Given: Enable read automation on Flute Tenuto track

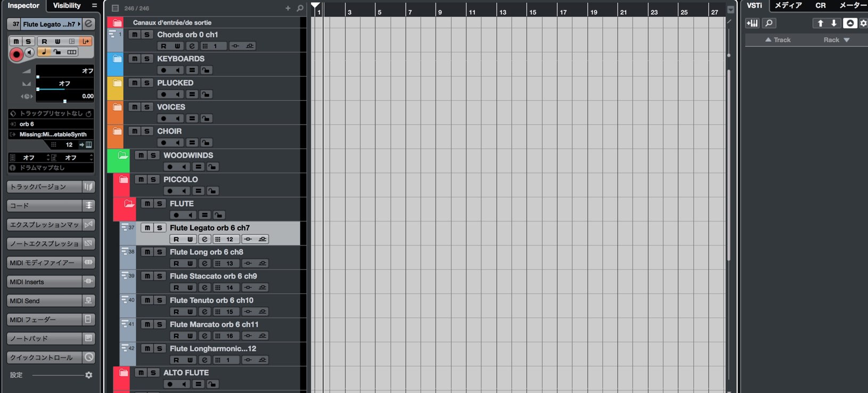Looking at the screenshot, I should click(176, 312).
